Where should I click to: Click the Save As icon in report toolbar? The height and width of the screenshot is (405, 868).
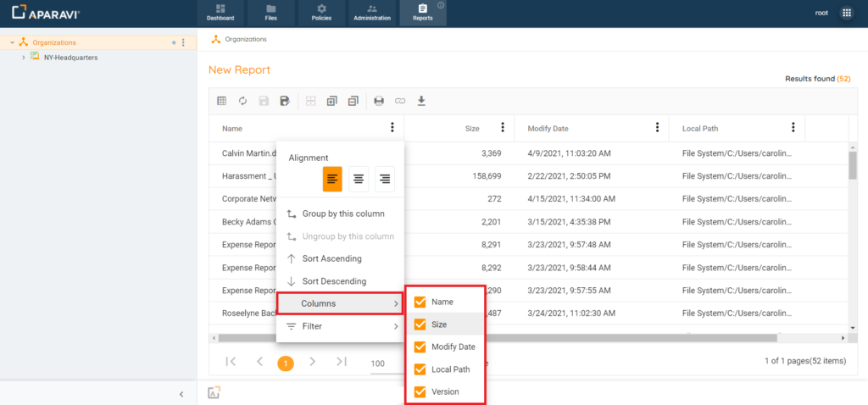pyautogui.click(x=285, y=101)
